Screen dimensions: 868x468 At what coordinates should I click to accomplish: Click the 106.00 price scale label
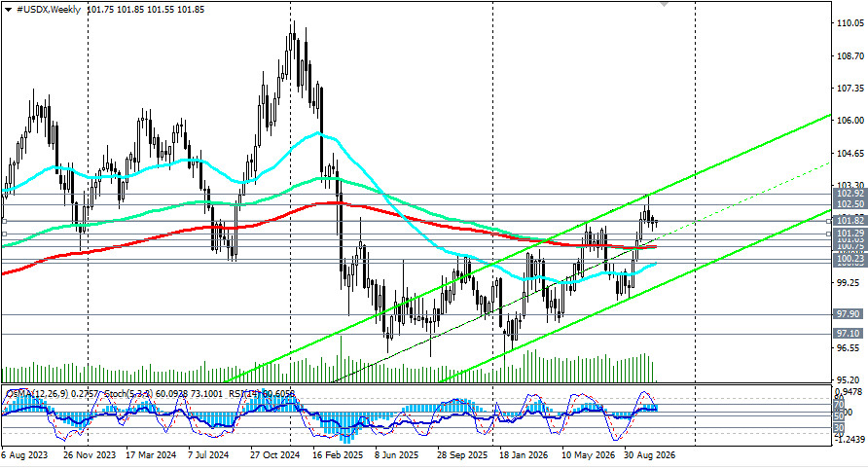(850, 121)
